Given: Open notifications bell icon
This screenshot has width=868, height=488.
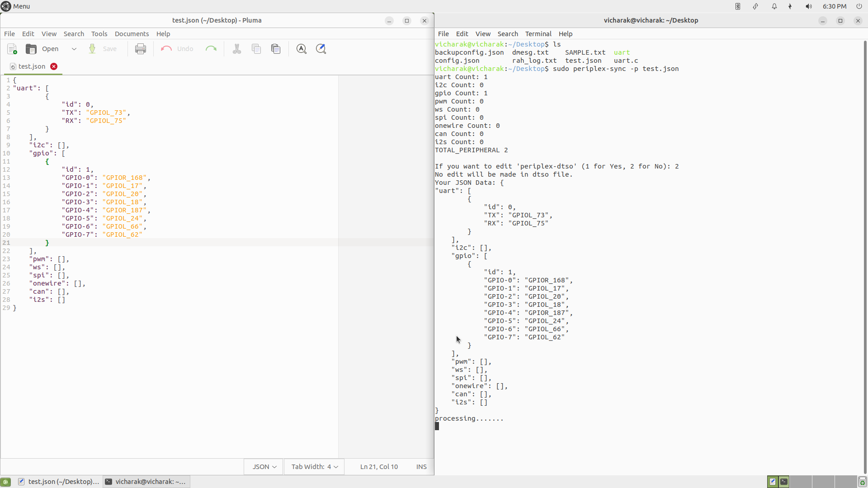Looking at the screenshot, I should click(774, 6).
